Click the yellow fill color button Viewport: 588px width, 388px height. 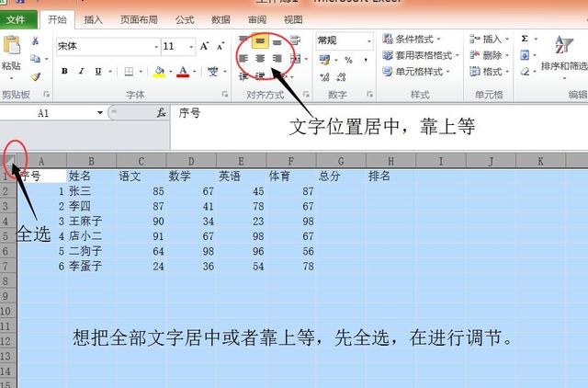coord(159,72)
